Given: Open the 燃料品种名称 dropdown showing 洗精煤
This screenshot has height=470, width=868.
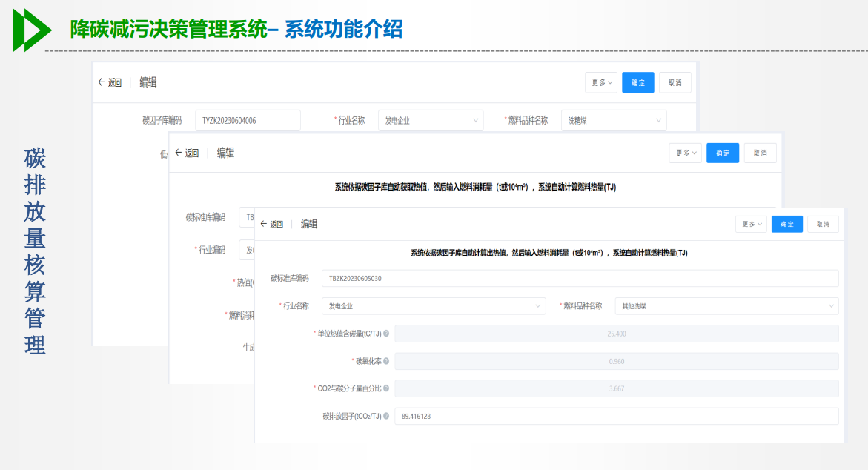Looking at the screenshot, I should tap(614, 120).
